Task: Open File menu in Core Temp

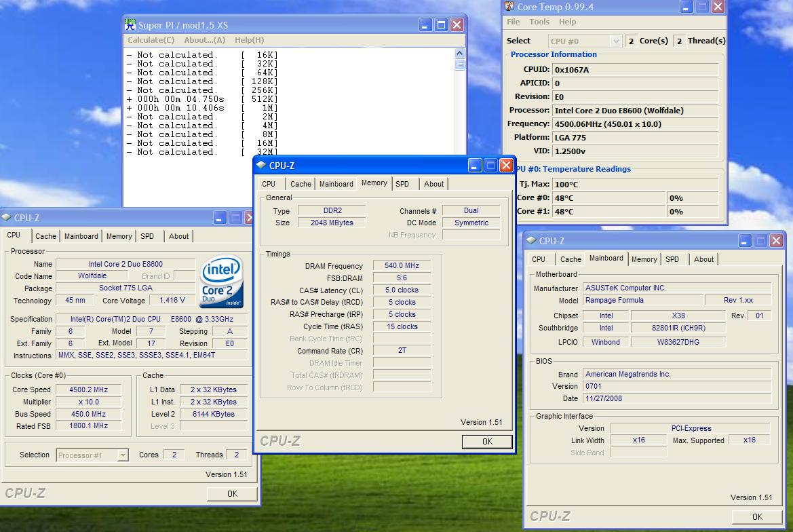Action: [514, 22]
